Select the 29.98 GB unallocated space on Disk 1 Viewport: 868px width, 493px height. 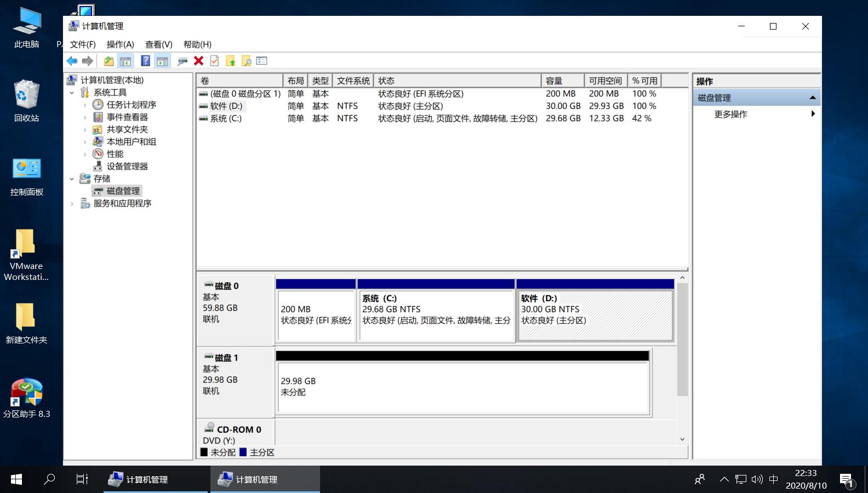(x=463, y=387)
